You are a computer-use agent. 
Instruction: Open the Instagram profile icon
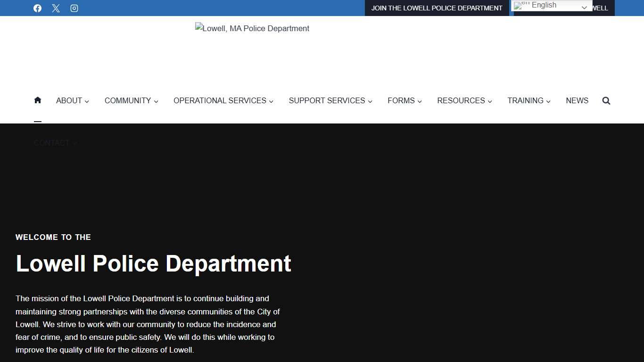pyautogui.click(x=74, y=8)
